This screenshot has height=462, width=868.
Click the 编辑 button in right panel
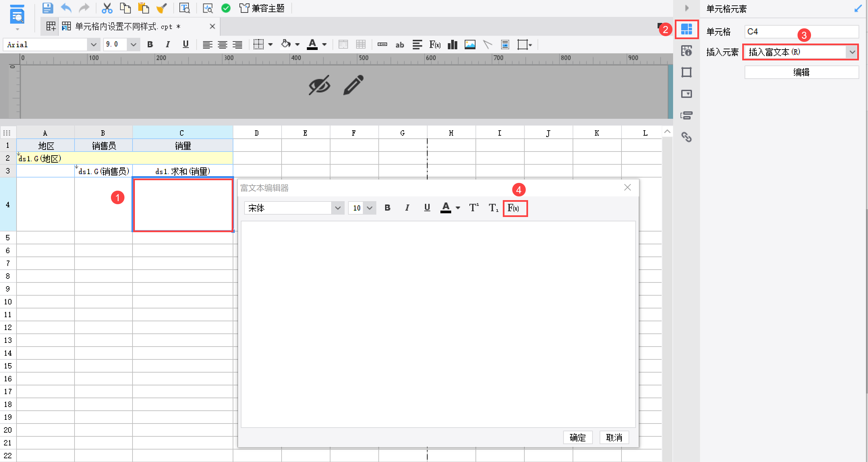pyautogui.click(x=801, y=72)
